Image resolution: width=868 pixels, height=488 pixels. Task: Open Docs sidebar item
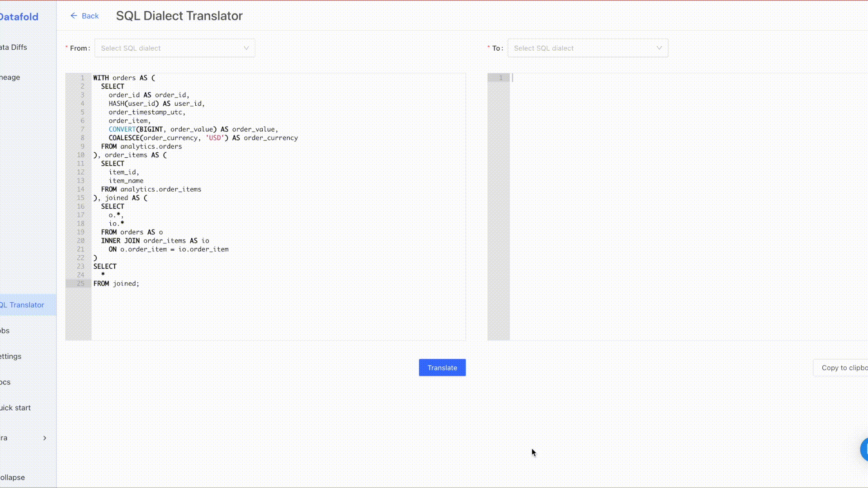tap(6, 382)
